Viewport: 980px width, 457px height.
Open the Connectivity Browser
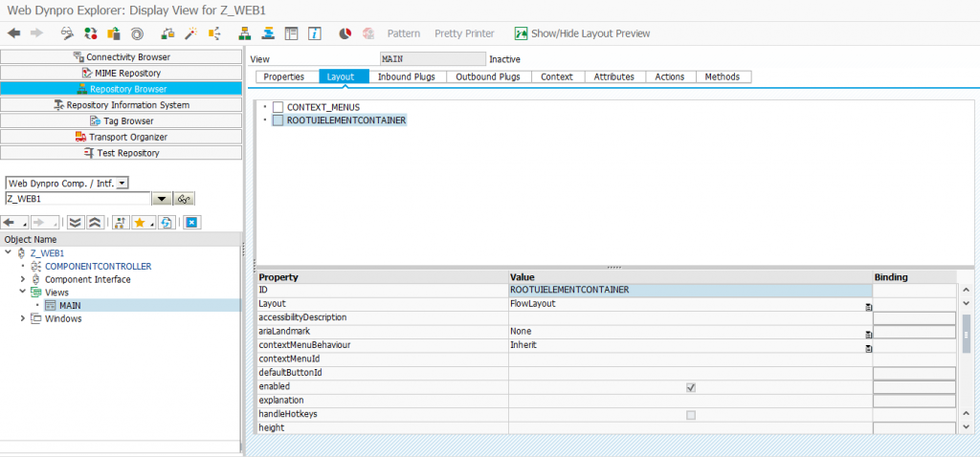[122, 56]
